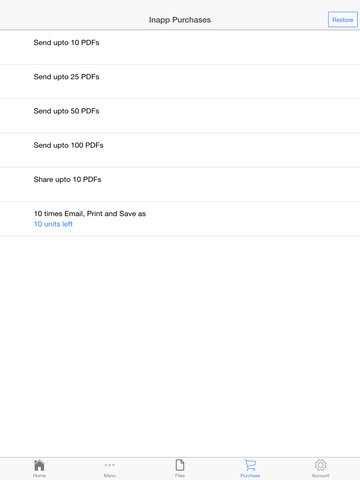Go to the Files tab label
The height and width of the screenshot is (480, 360).
point(180,476)
